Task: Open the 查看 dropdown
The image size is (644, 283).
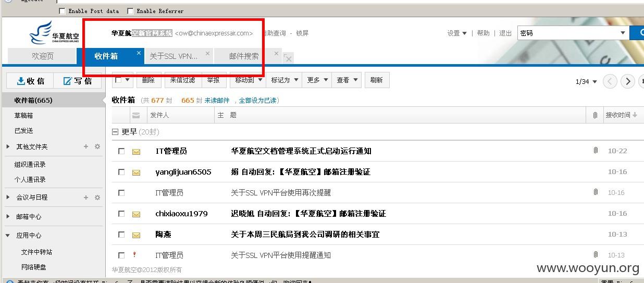Action: pos(347,80)
